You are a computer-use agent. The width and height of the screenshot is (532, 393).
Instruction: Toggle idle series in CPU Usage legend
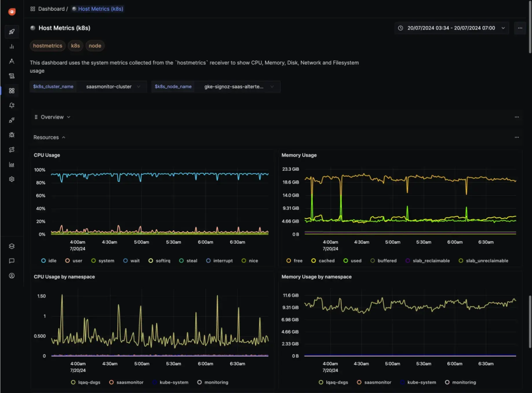[x=49, y=261]
